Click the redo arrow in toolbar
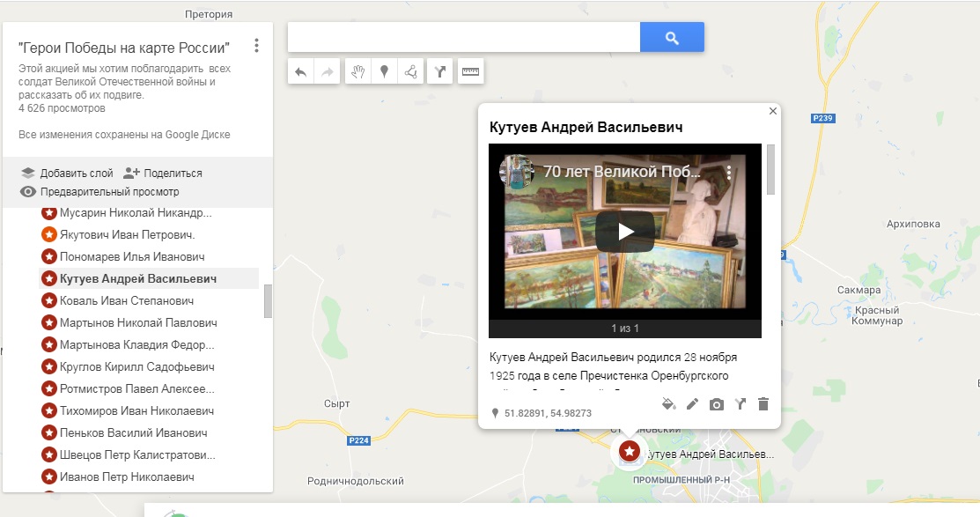The height and width of the screenshot is (517, 980). point(327,72)
